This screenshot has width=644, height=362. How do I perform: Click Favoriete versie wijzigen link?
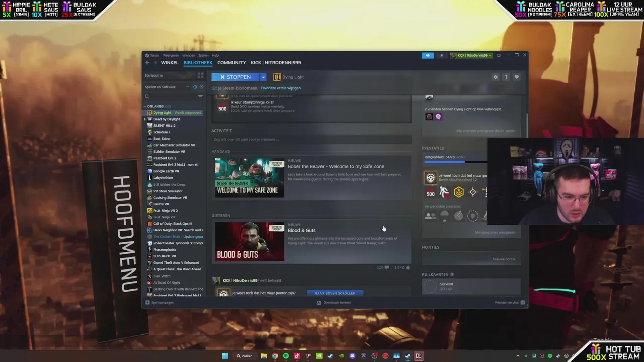point(281,88)
